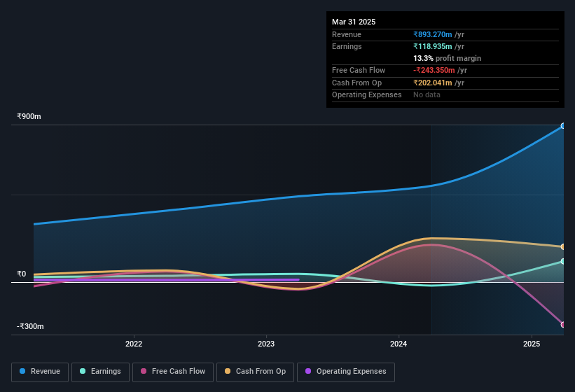The width and height of the screenshot is (575, 392).
Task: Click the ₹0 y-axis label
Action: pos(21,274)
